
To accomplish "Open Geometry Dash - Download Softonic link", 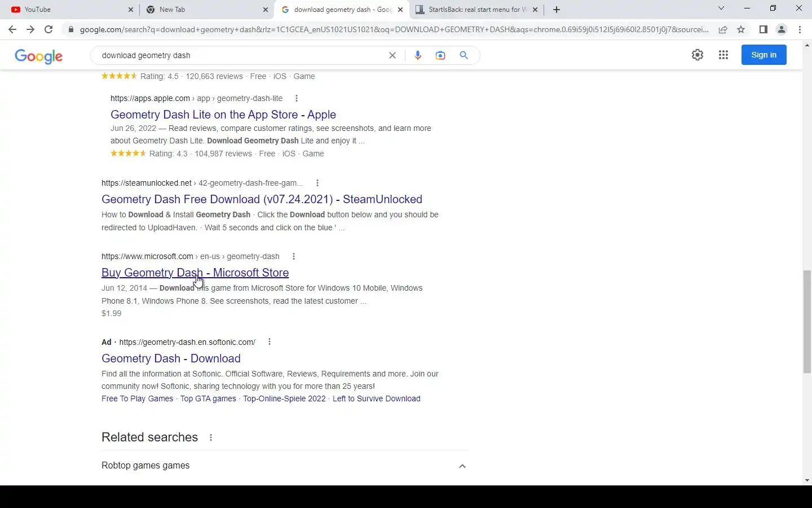I will click(171, 358).
